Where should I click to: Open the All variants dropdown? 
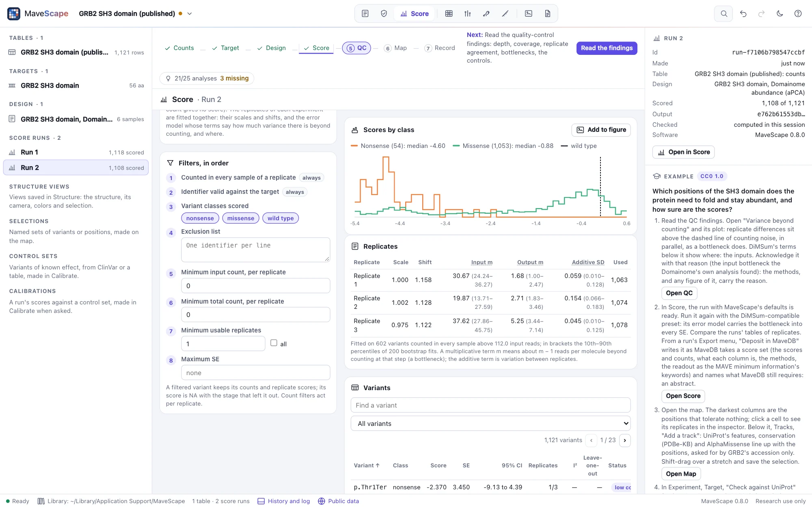pyautogui.click(x=490, y=423)
